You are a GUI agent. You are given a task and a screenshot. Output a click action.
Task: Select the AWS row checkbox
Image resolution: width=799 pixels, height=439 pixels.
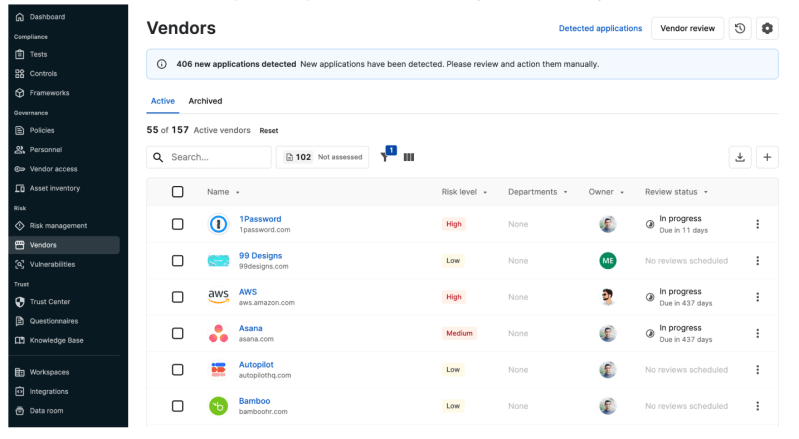tap(177, 297)
